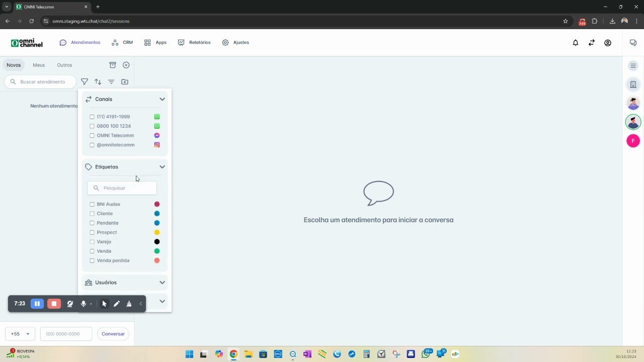
Task: Collapse the Etiquetas section chevron
Action: coord(162,167)
